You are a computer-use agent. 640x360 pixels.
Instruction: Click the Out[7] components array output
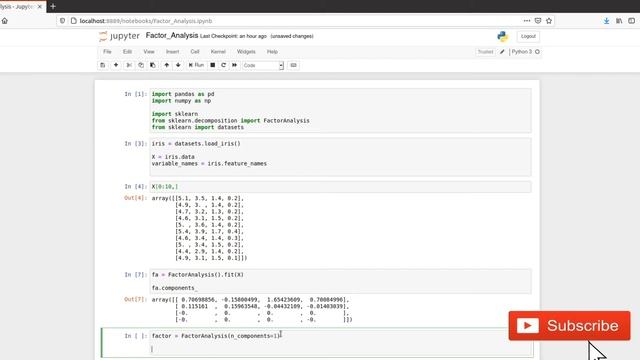click(x=252, y=309)
